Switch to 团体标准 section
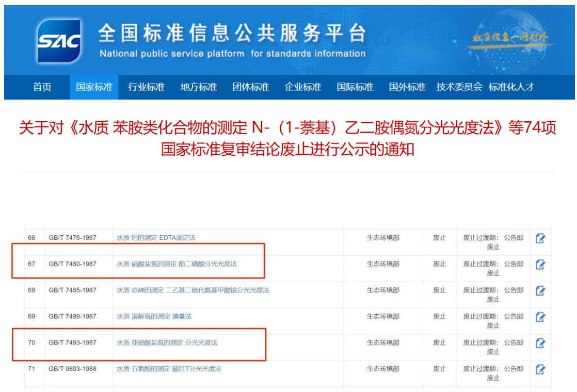The width and height of the screenshot is (577, 392). pyautogui.click(x=251, y=87)
